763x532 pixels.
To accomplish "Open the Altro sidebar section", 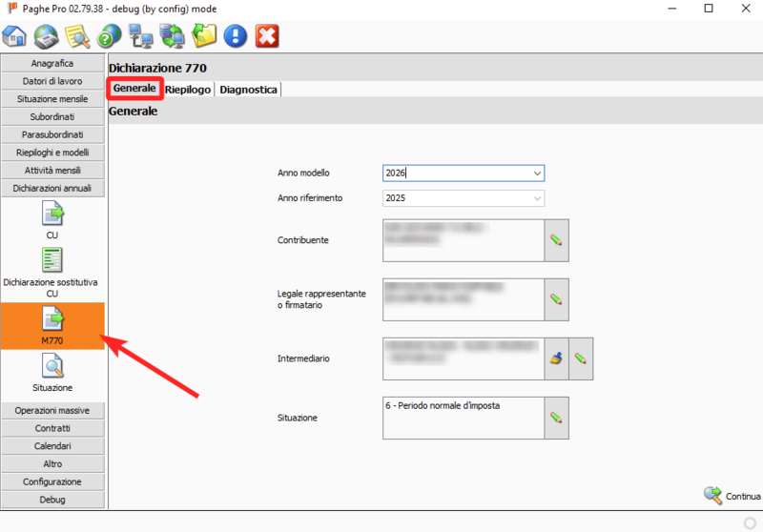I will 52,464.
